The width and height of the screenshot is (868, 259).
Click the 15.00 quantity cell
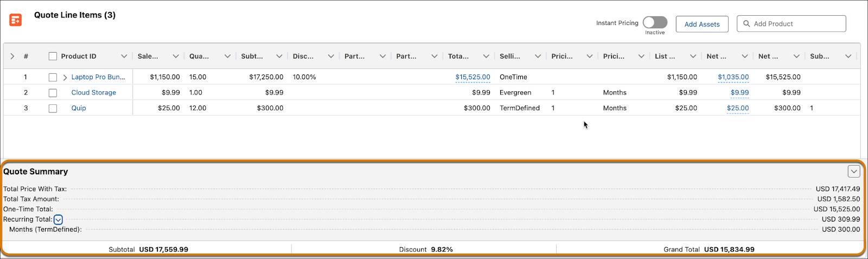point(198,77)
